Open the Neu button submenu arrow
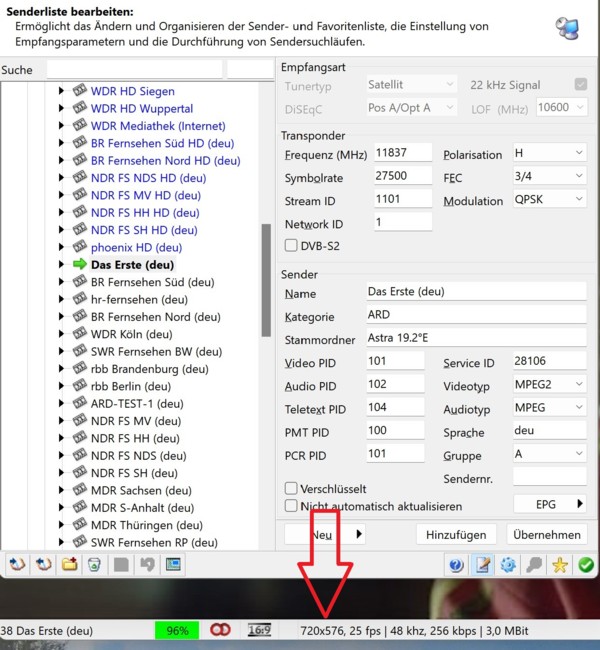Viewport: 600px width, 650px height. (359, 534)
